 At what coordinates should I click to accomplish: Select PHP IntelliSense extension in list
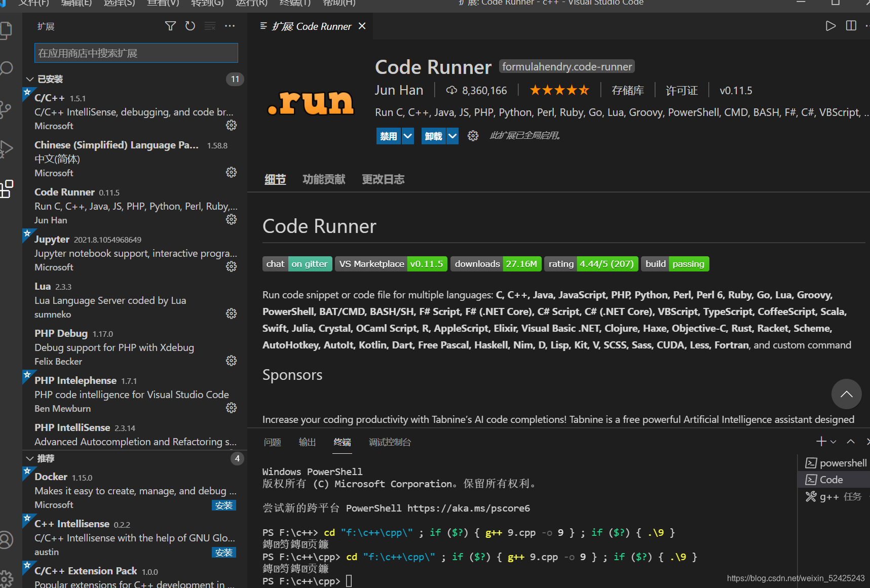coord(135,435)
